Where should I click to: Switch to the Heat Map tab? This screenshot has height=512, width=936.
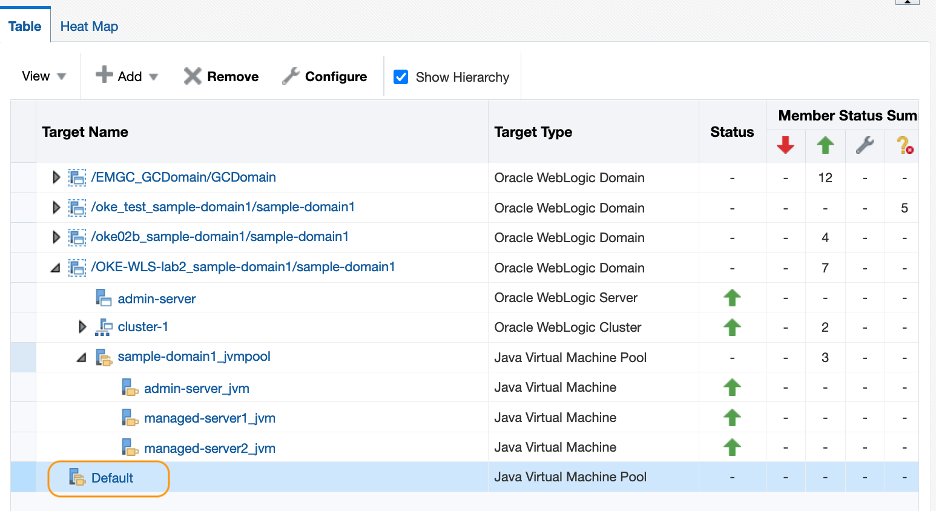(89, 27)
